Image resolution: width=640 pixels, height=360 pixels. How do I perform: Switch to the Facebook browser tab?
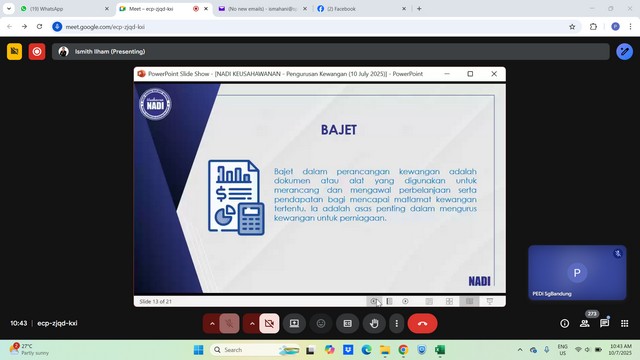click(x=362, y=9)
